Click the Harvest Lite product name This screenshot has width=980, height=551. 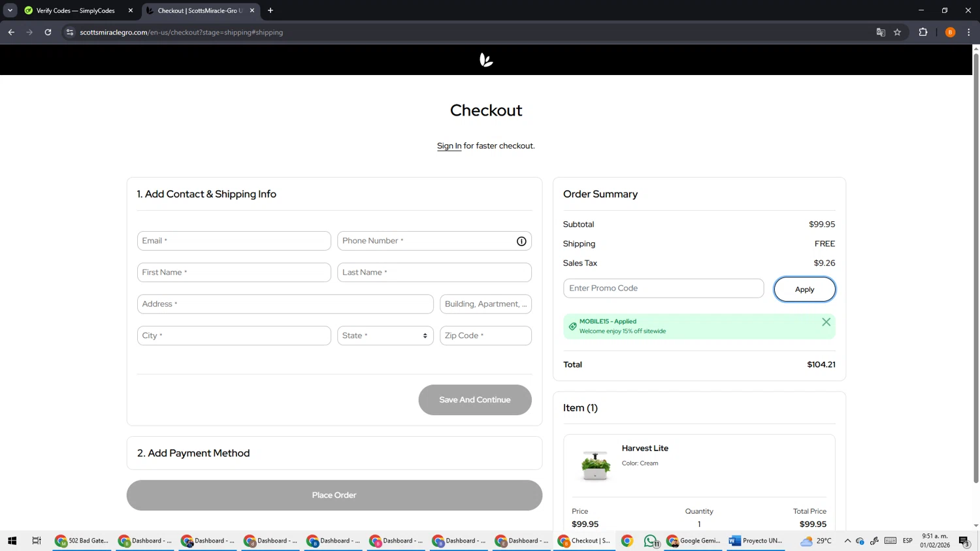coord(645,448)
